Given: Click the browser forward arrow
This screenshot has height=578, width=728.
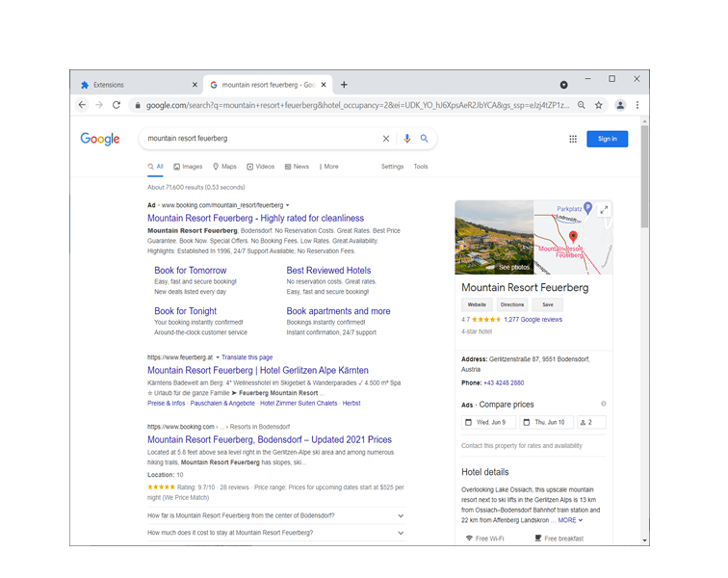Looking at the screenshot, I should 99,105.
